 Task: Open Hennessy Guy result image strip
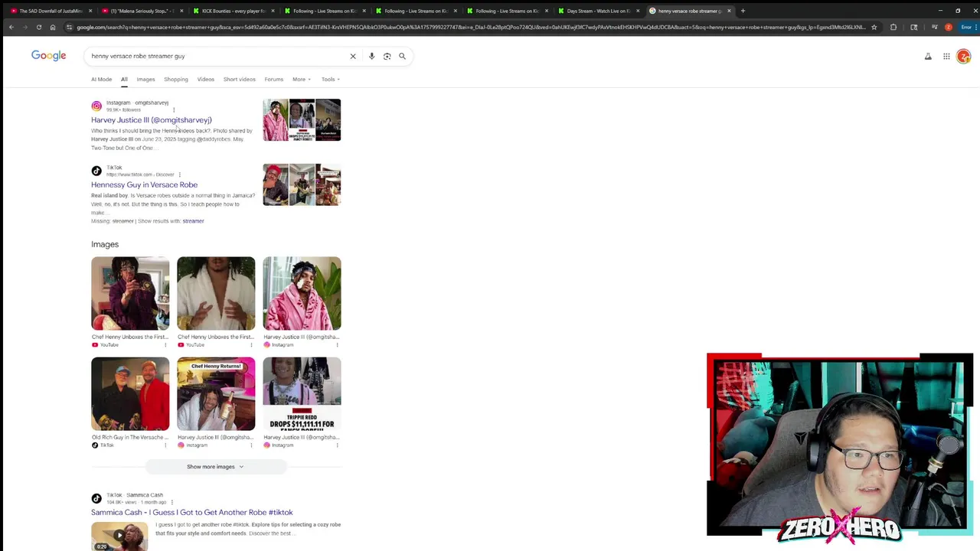pos(302,184)
